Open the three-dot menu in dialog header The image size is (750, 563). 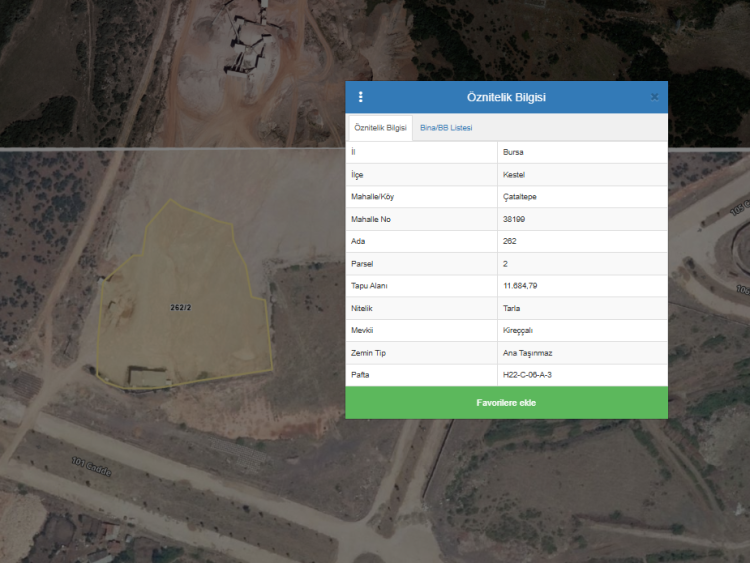pos(361,97)
